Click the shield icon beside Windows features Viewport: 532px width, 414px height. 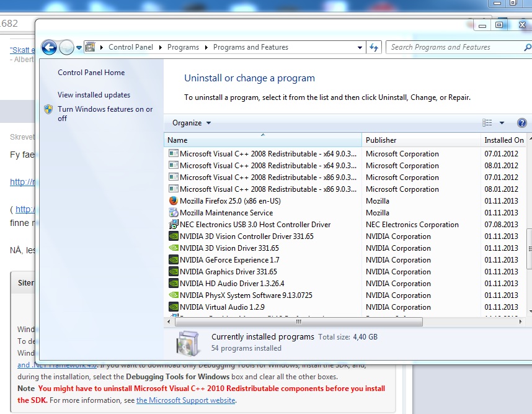pyautogui.click(x=48, y=109)
